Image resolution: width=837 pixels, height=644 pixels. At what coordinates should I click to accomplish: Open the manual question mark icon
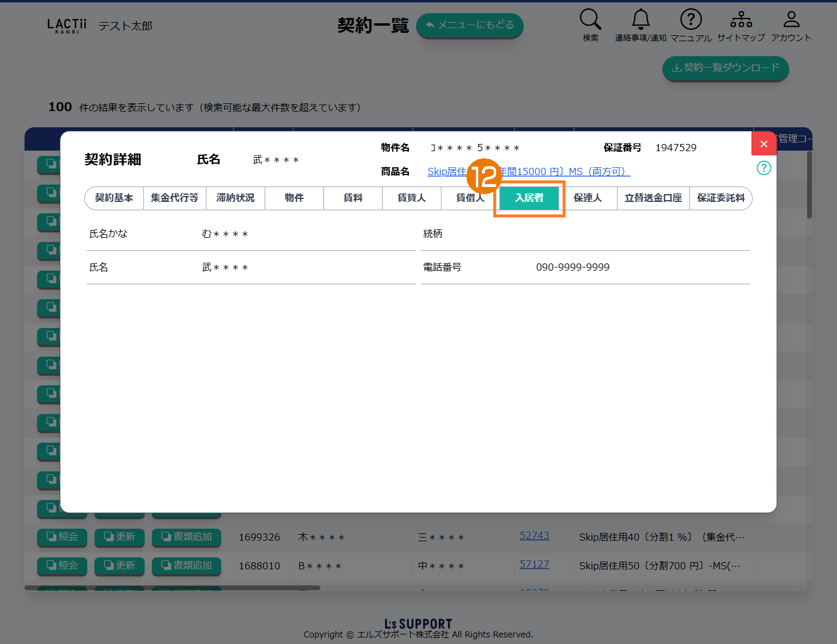pos(691,20)
